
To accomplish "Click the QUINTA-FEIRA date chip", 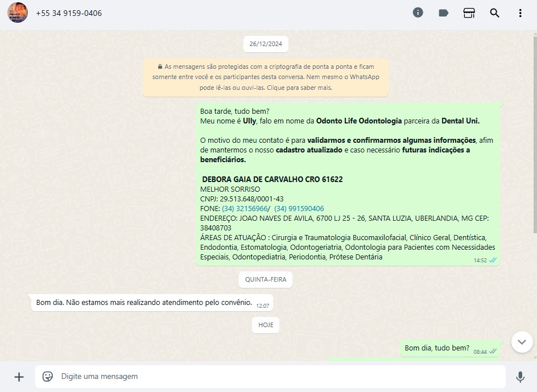I will point(266,279).
